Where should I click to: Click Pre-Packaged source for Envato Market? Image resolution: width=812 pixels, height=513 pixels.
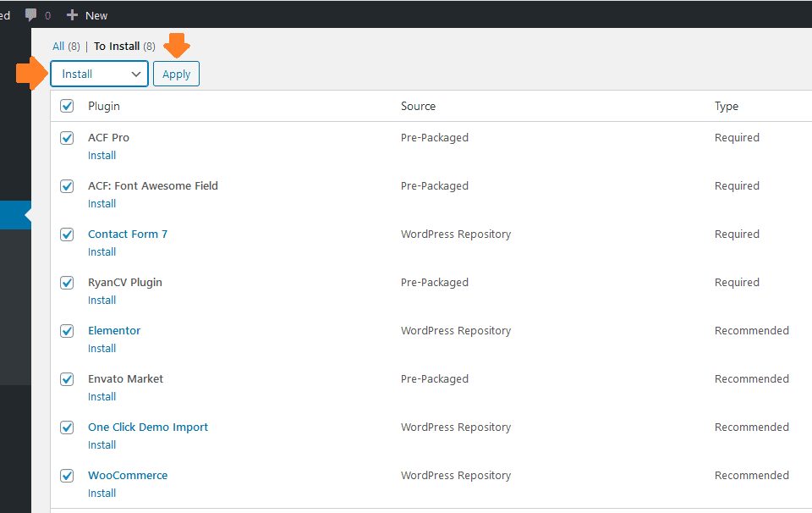435,378
